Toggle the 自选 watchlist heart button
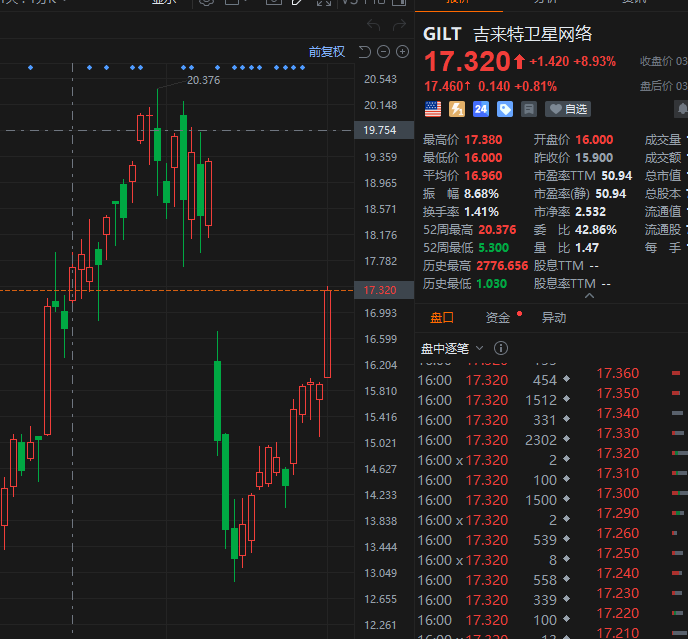The height and width of the screenshot is (639, 688). [568, 109]
